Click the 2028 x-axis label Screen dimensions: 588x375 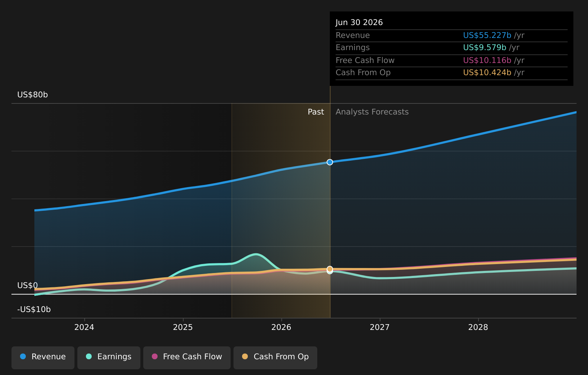478,327
